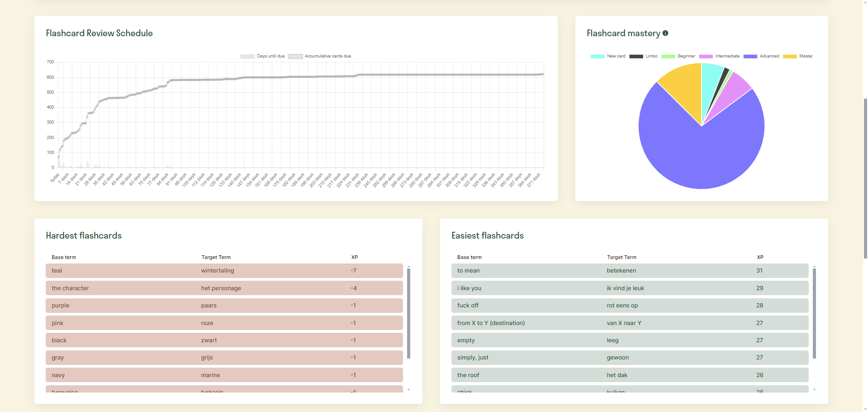Click the 'betekenen' target term
The image size is (868, 412).
(621, 271)
